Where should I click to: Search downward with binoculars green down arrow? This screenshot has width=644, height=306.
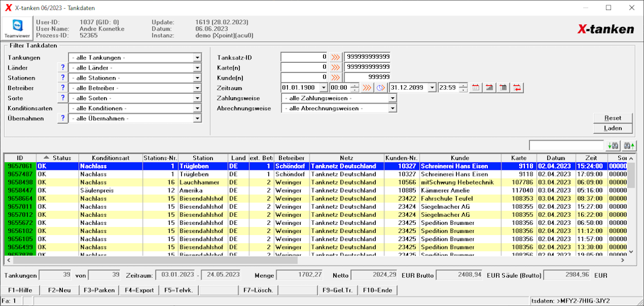click(613, 145)
